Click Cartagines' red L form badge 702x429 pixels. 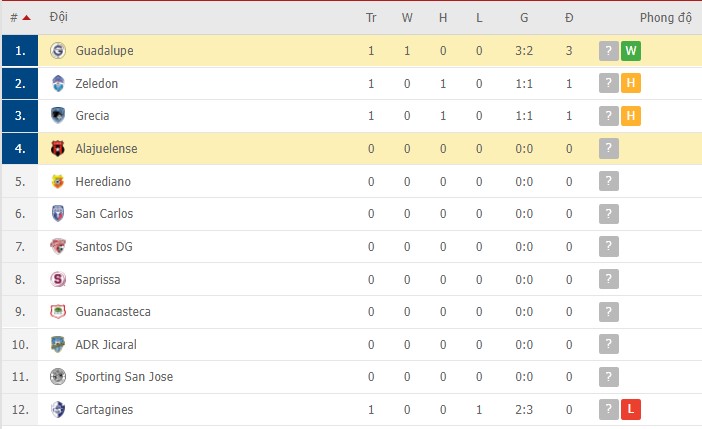[x=630, y=410]
